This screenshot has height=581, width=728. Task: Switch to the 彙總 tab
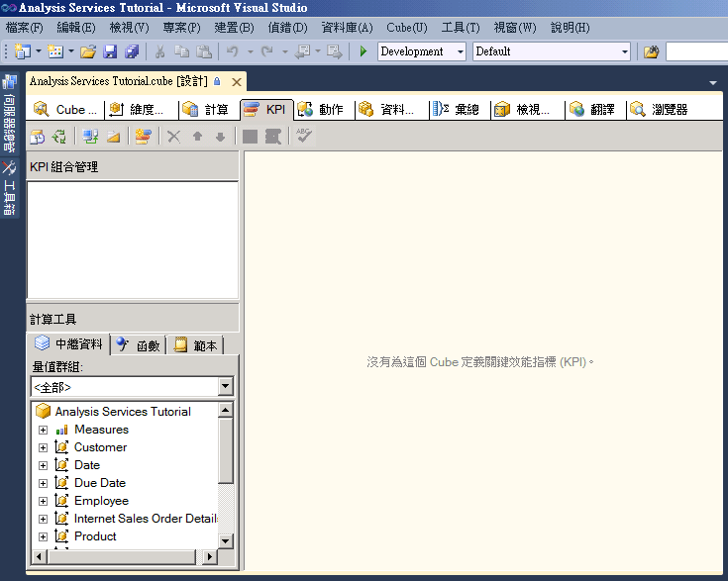pos(459,110)
